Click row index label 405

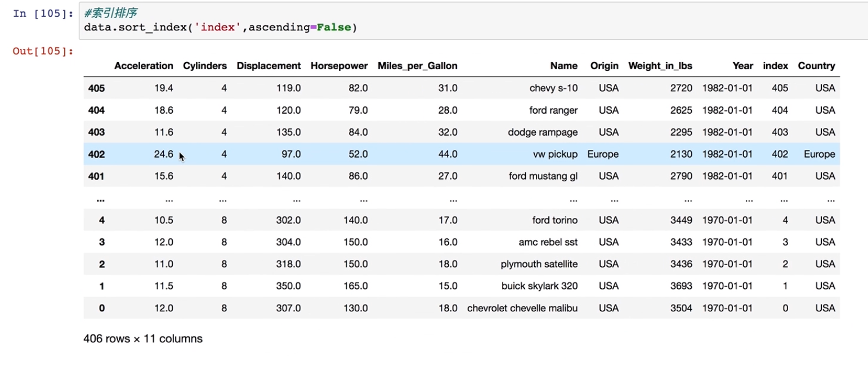96,88
